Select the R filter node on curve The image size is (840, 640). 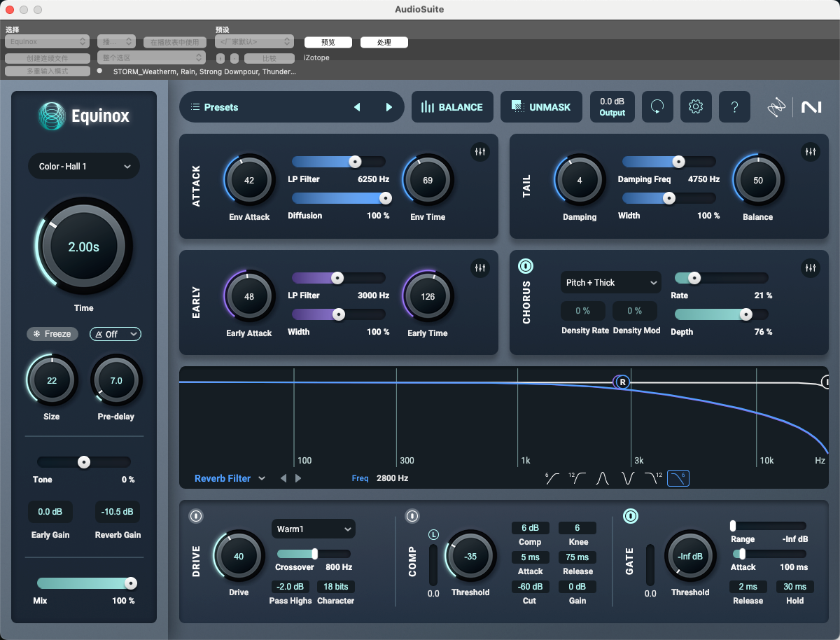622,382
